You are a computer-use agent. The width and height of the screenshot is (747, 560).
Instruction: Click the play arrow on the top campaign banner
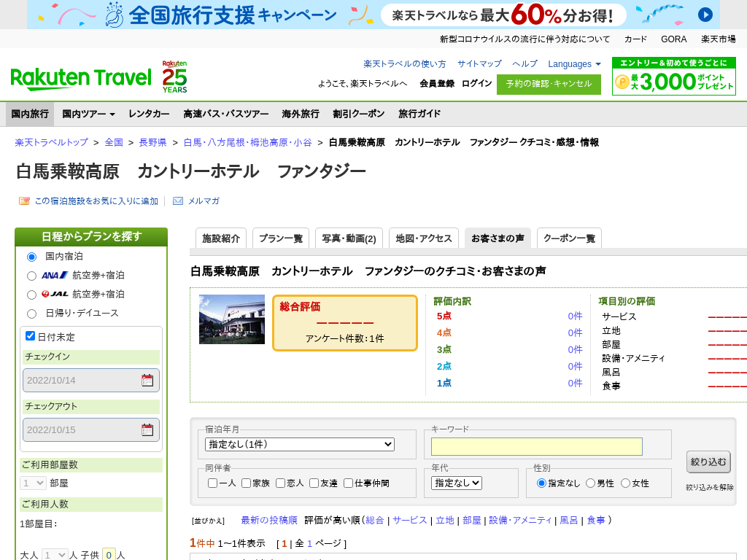[705, 15]
